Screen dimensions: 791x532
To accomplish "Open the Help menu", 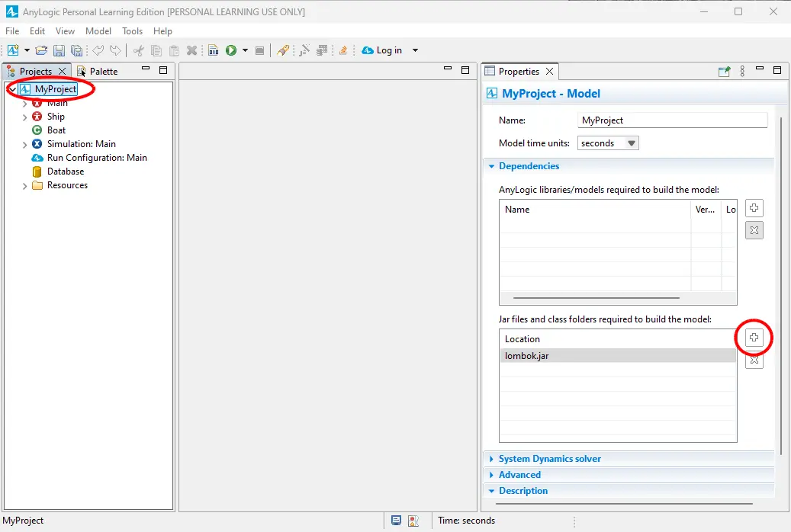I will click(163, 30).
